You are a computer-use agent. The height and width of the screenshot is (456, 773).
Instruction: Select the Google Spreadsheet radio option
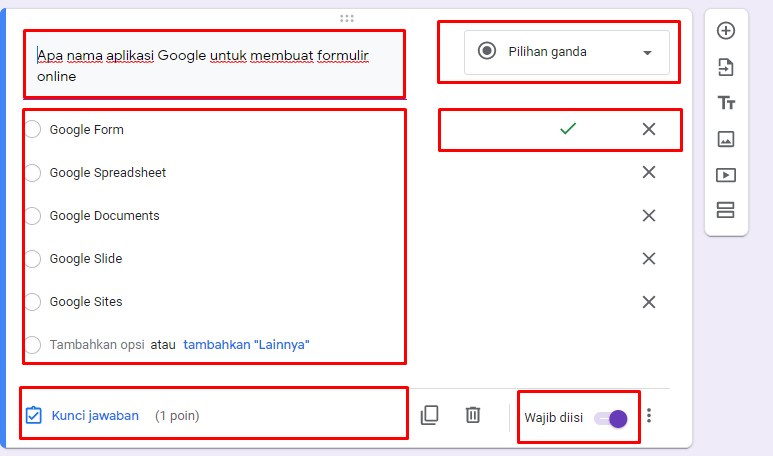(33, 173)
